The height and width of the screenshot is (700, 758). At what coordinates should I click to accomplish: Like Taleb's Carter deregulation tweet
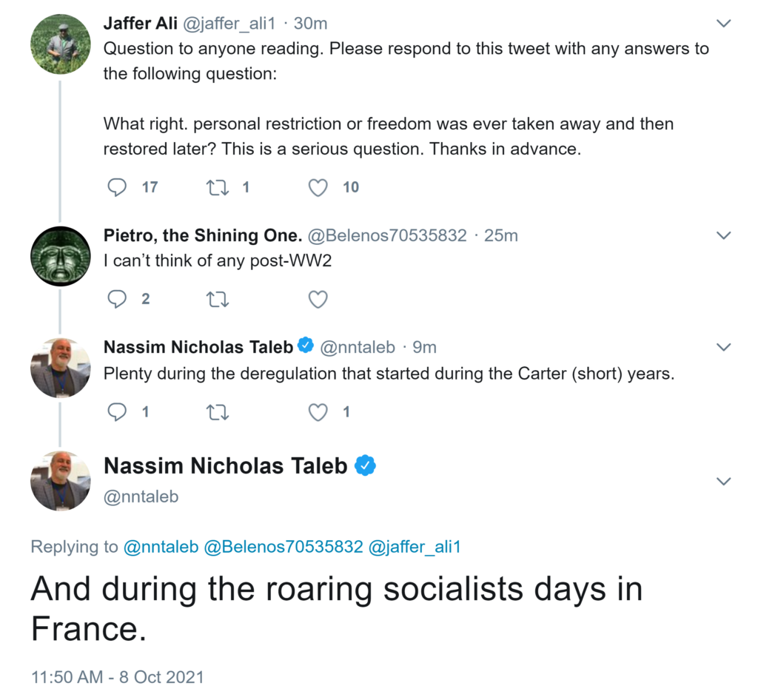coord(318,412)
